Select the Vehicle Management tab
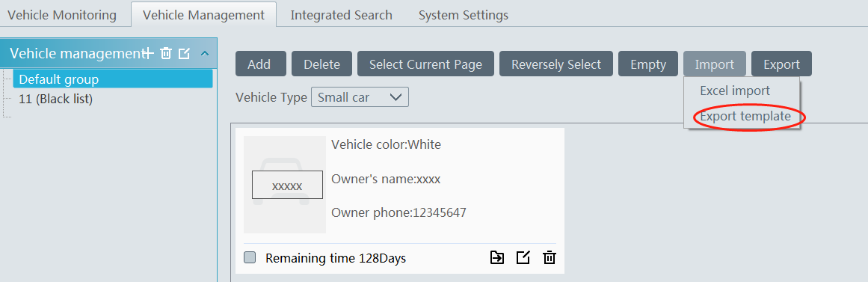 coord(203,14)
